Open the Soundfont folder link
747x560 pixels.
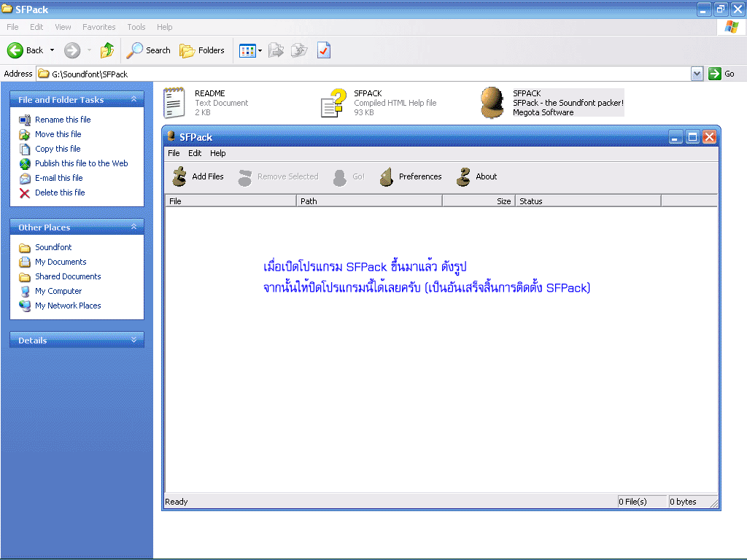(x=53, y=247)
